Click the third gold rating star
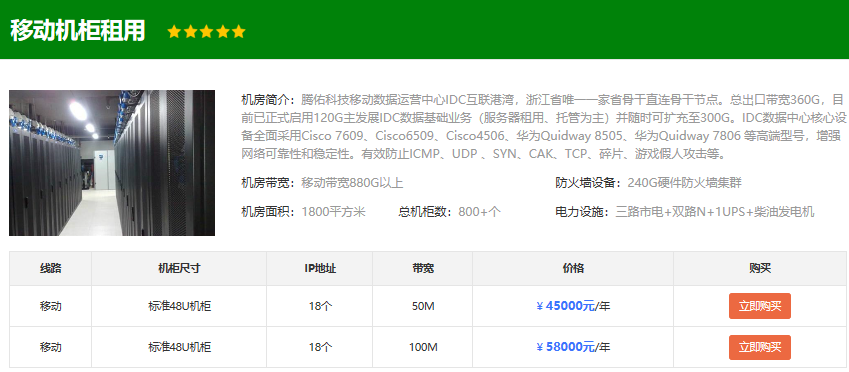Screen dimensions: 849x372 (206, 32)
